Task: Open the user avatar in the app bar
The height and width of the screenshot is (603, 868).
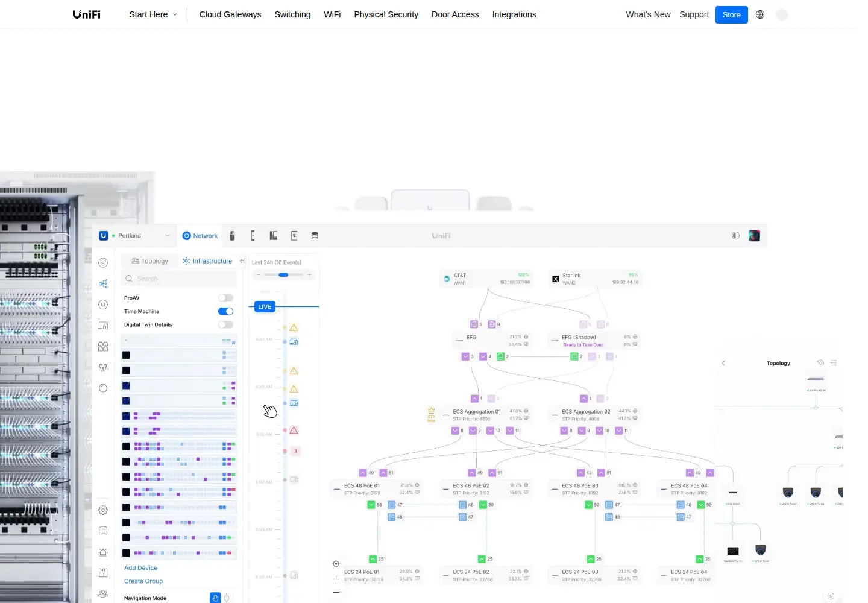Action: coord(754,236)
